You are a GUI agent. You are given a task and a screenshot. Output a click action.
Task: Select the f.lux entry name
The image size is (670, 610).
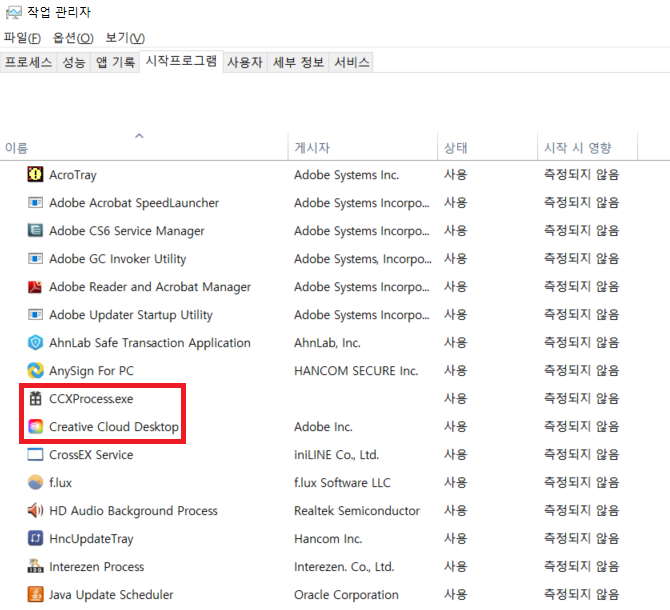pyautogui.click(x=60, y=483)
